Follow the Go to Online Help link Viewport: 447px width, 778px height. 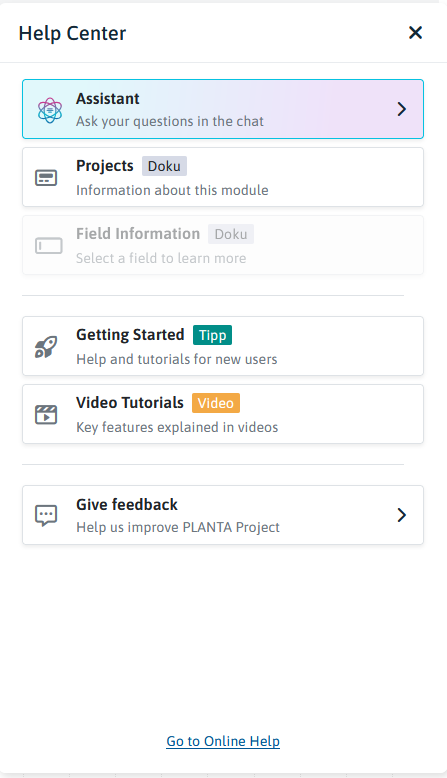point(223,741)
